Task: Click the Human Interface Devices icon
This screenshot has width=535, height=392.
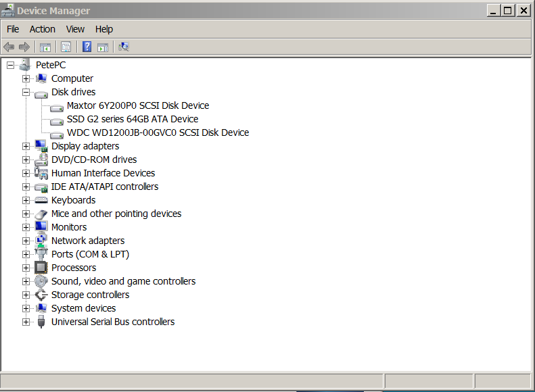Action: (41, 173)
